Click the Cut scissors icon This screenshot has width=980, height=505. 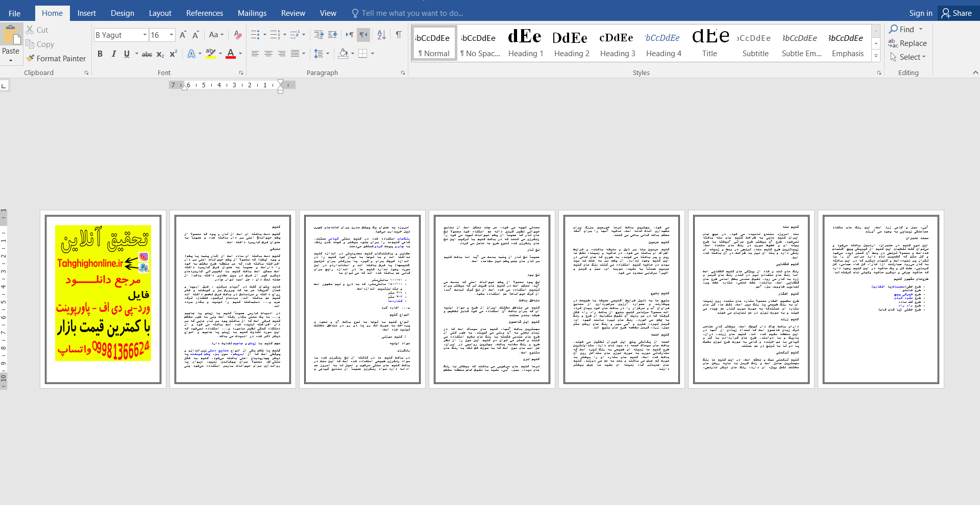point(30,30)
